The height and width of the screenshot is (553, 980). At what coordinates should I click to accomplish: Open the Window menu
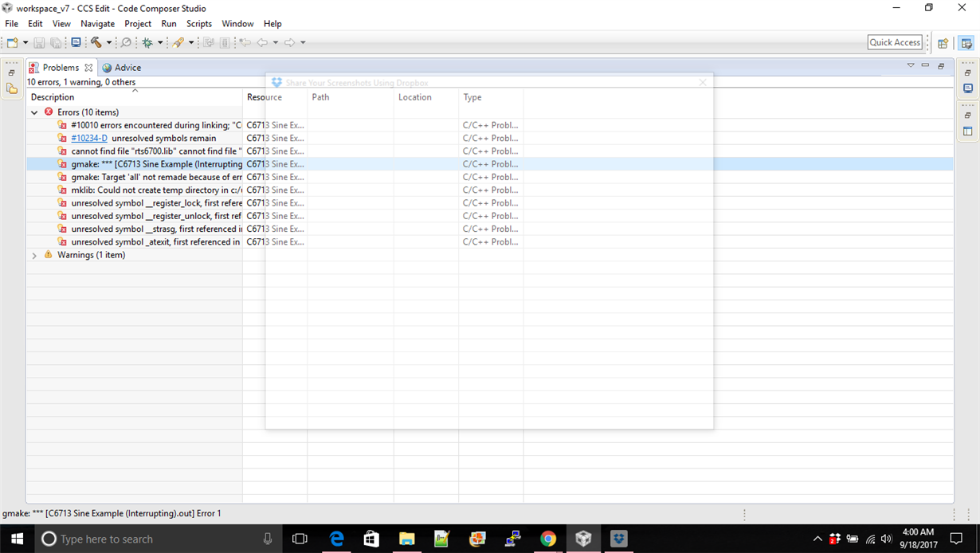237,24
